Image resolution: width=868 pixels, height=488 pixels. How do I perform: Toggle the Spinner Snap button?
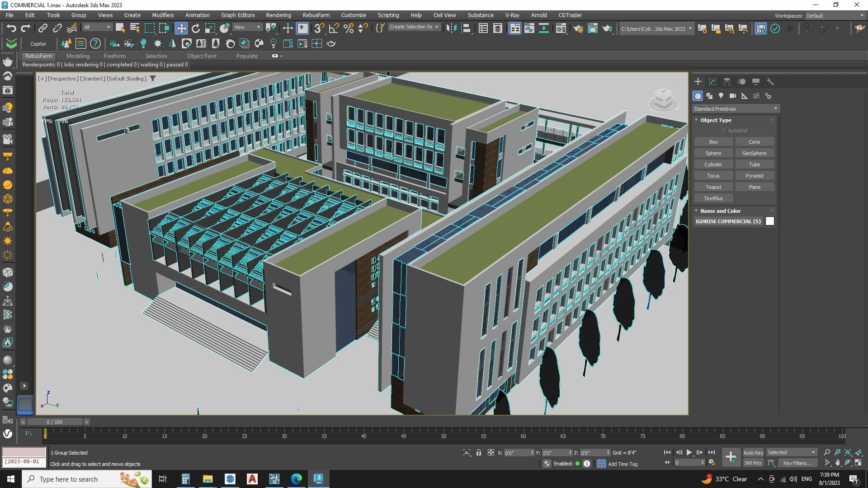click(x=363, y=28)
